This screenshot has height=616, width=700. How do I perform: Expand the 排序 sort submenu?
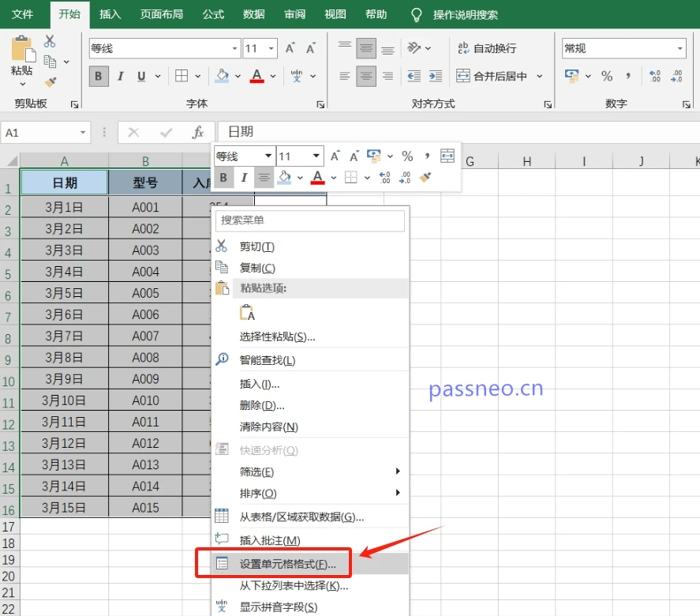pos(256,494)
